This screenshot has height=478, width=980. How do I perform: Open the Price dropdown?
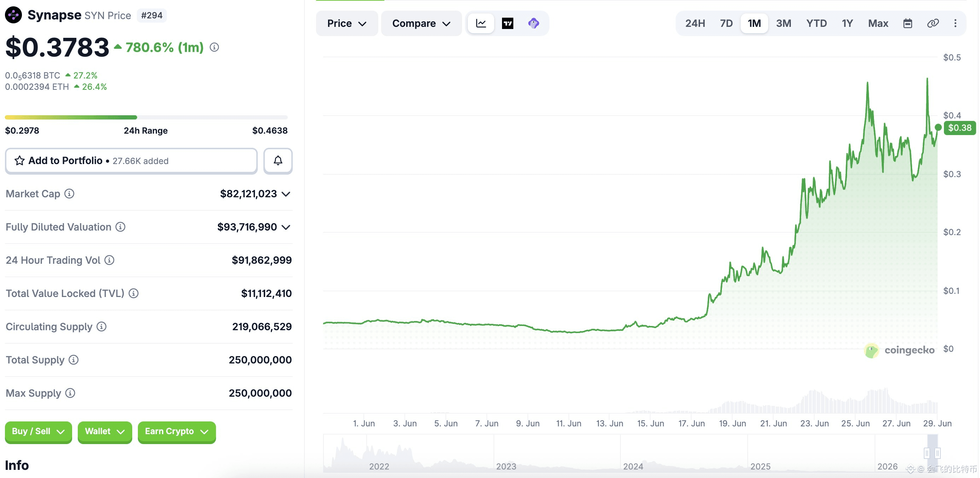click(x=346, y=23)
